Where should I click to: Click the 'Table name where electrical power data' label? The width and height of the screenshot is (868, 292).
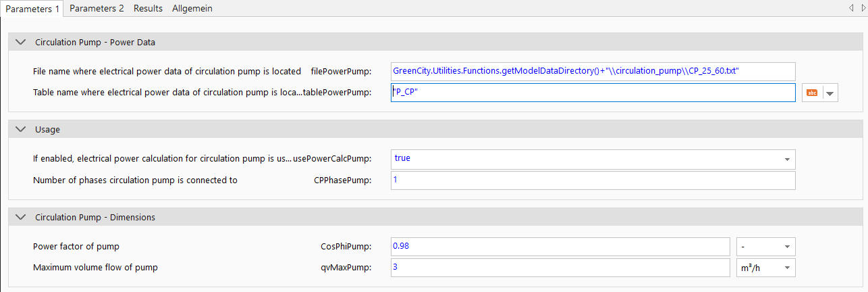click(x=167, y=93)
